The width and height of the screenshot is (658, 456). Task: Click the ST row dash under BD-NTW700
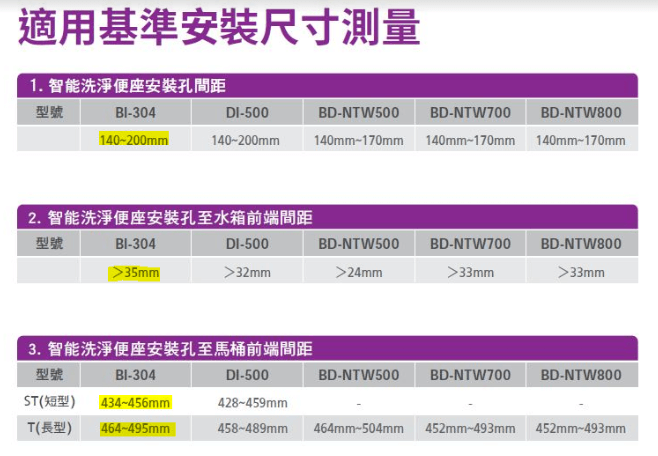pyautogui.click(x=470, y=404)
